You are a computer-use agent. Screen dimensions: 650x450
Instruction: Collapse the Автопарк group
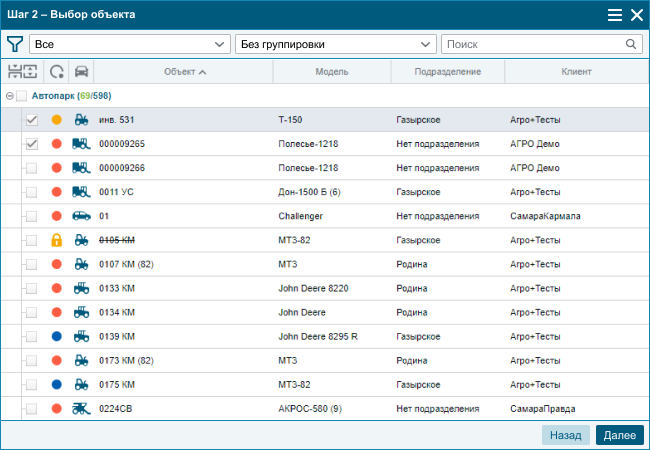(9, 96)
